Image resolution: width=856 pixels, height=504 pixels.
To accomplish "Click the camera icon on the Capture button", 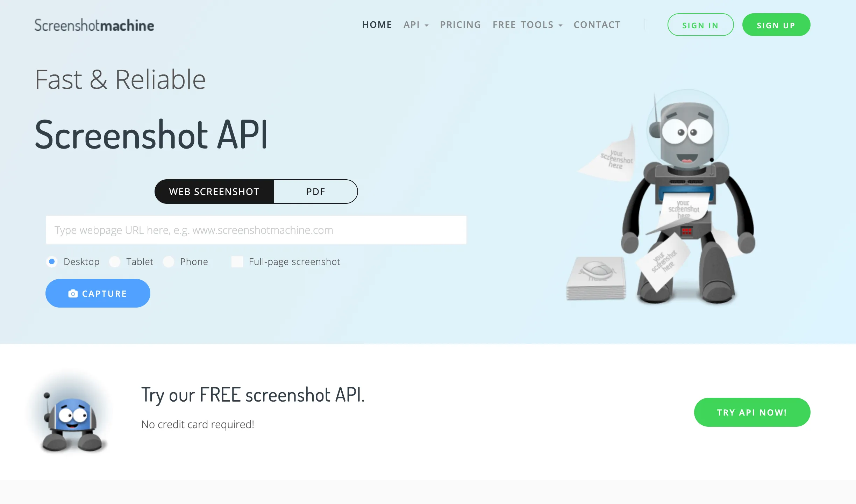I will pos(72,293).
